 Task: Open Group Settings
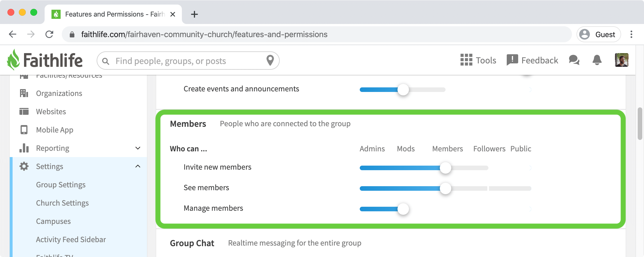(x=61, y=185)
